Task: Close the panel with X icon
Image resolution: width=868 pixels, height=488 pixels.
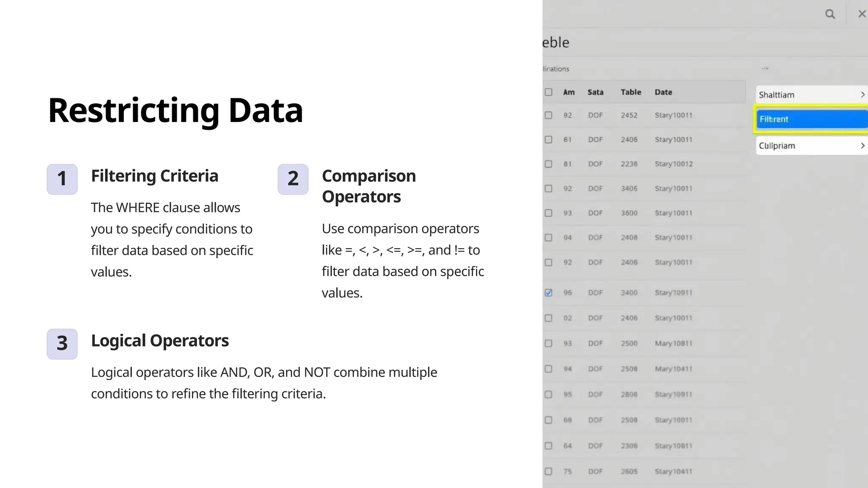Action: (x=862, y=14)
